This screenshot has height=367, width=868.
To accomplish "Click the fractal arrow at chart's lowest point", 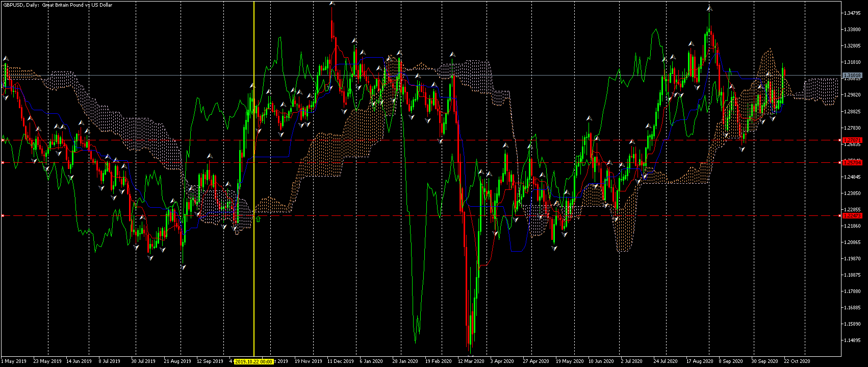I will [x=471, y=355].
